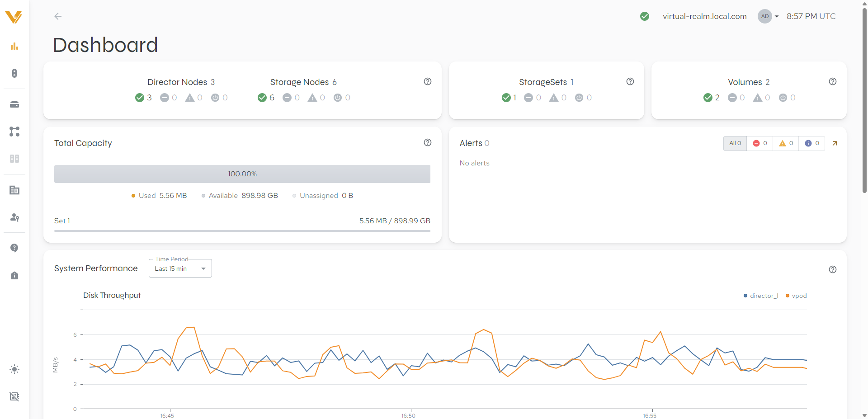
Task: Open the dashboard bar-chart sidebar icon
Action: pyautogui.click(x=14, y=46)
